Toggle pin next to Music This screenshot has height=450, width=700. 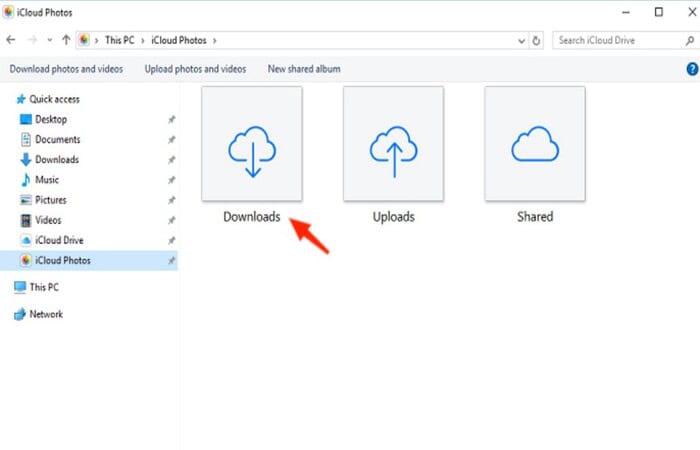(x=171, y=180)
